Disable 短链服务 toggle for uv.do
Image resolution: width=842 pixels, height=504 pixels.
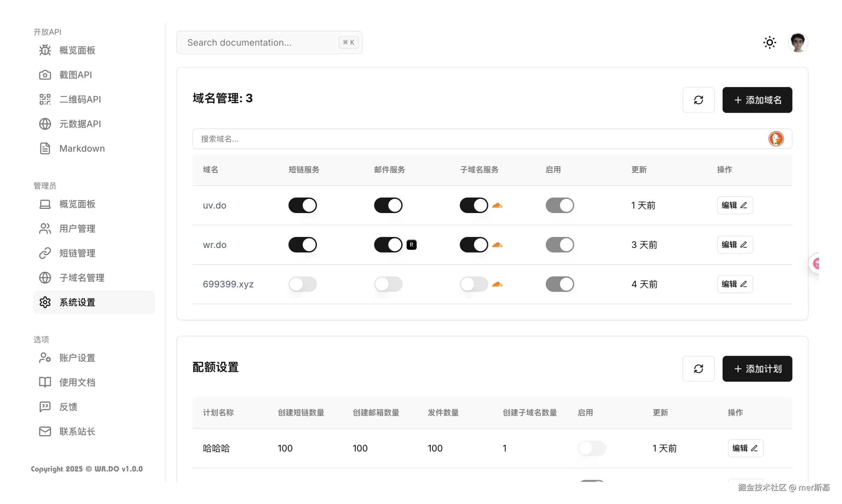coord(302,206)
